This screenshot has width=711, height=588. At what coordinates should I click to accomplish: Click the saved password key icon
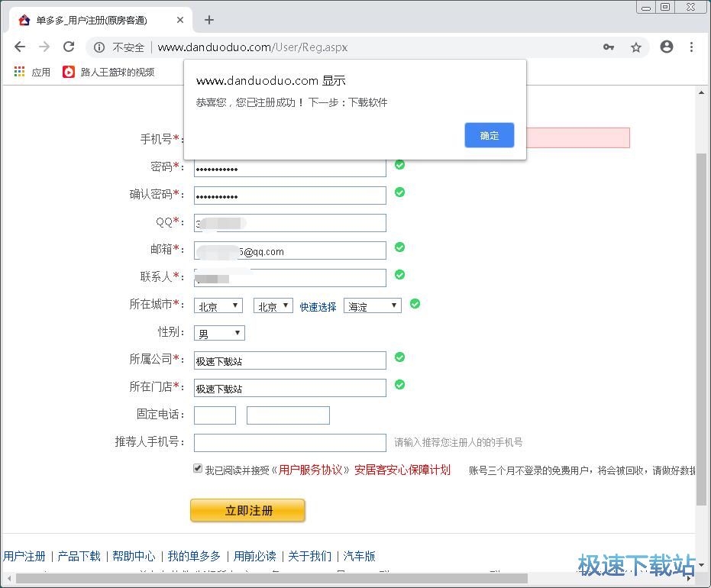click(x=609, y=47)
